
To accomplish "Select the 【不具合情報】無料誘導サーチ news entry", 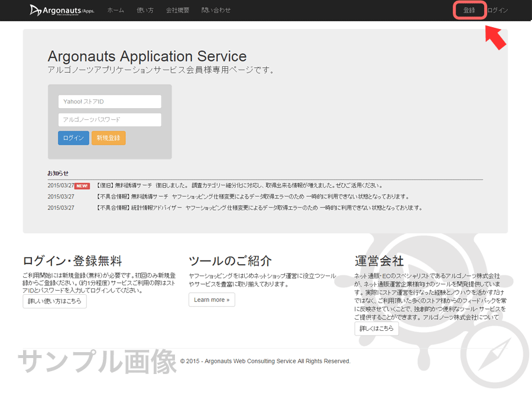I will (252, 196).
